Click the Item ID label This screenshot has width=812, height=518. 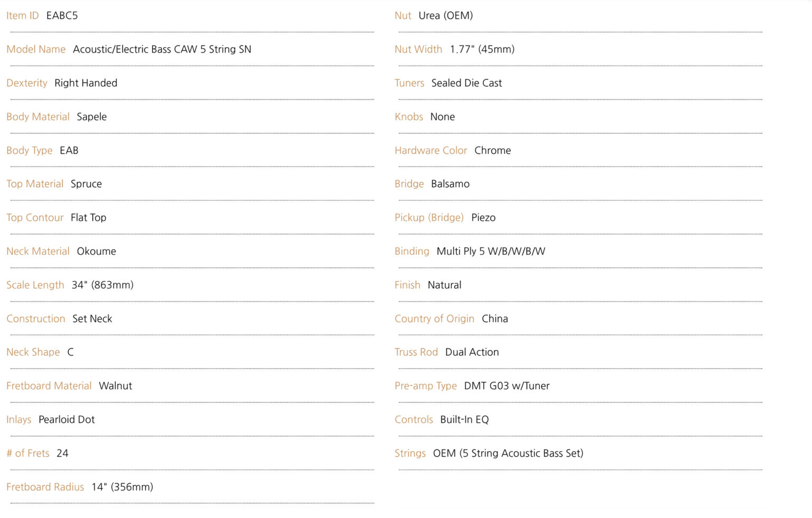click(x=22, y=16)
